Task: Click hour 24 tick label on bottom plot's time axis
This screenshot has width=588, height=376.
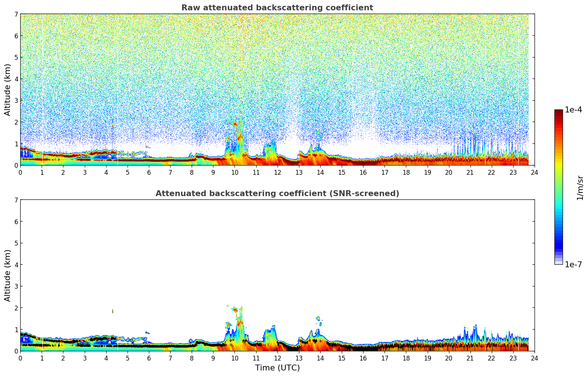Action: [534, 358]
